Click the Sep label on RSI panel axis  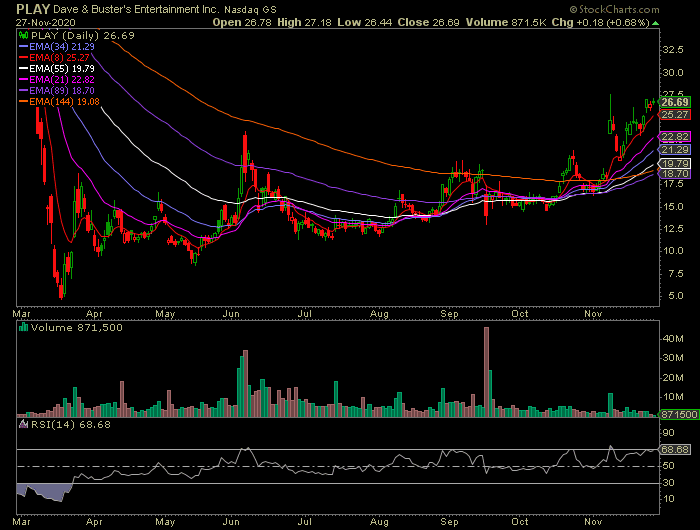pyautogui.click(x=449, y=522)
